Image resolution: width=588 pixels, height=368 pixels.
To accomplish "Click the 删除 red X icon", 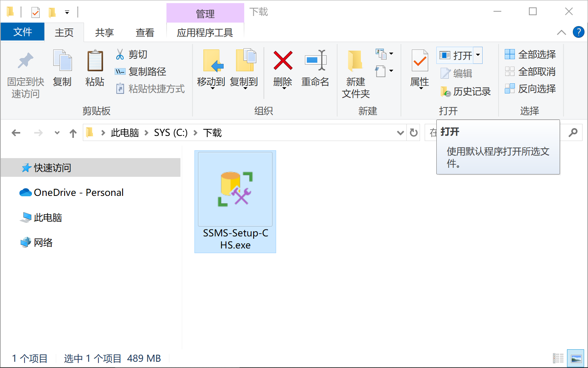I will 283,61.
